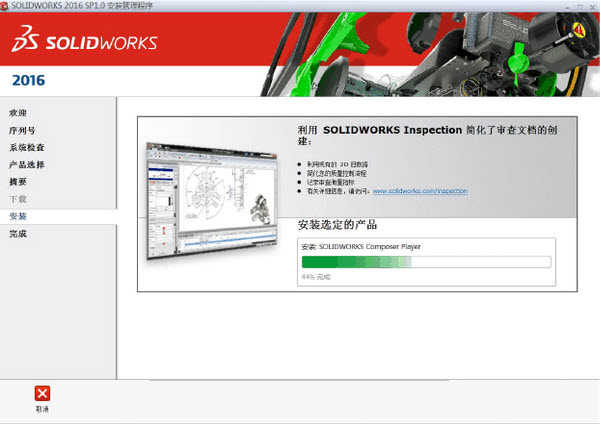Select the 产品选择 step in the sidebar
The width and height of the screenshot is (601, 424).
click(x=27, y=164)
